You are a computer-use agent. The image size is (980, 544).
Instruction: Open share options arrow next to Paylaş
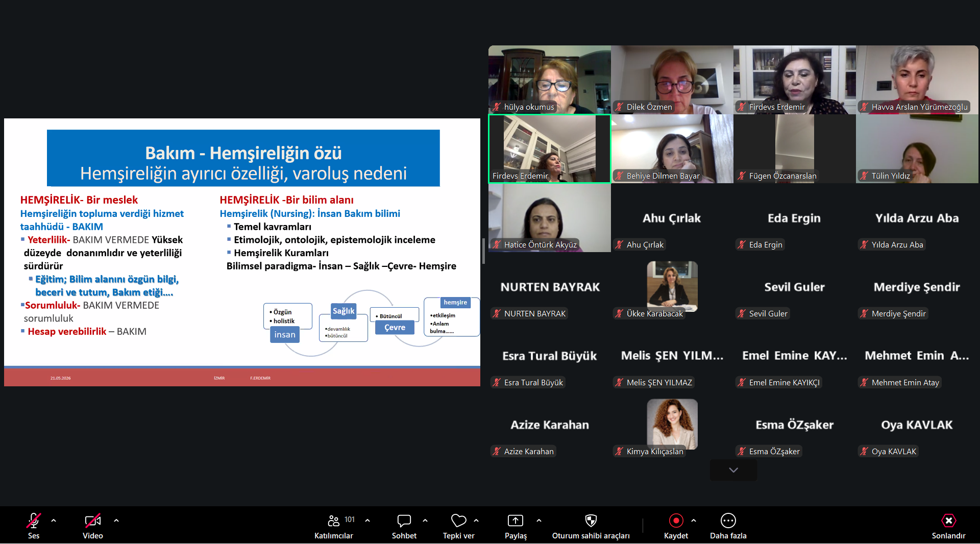click(x=539, y=521)
